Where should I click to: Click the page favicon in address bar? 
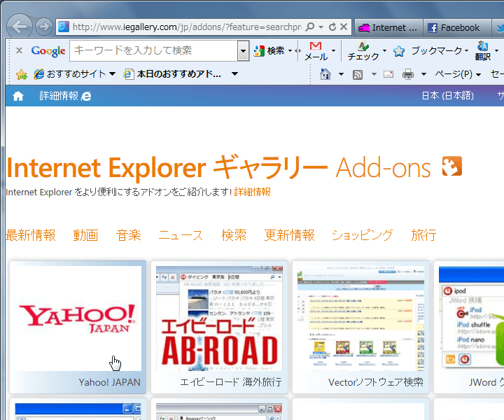[63, 27]
